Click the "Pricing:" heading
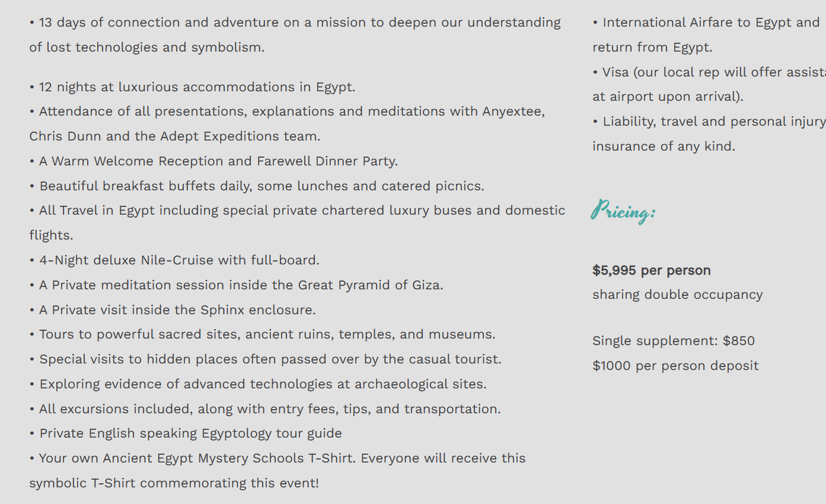This screenshot has width=826, height=504. coord(623,211)
